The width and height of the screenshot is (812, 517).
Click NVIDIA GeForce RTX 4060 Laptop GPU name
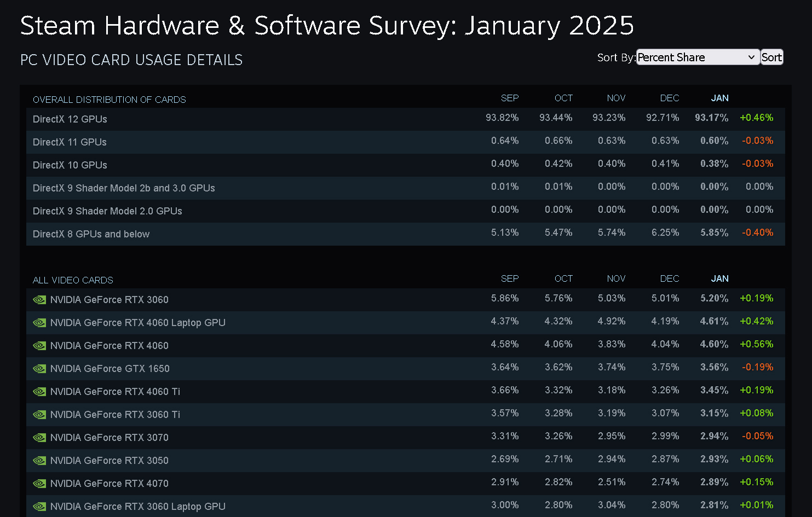[138, 323]
